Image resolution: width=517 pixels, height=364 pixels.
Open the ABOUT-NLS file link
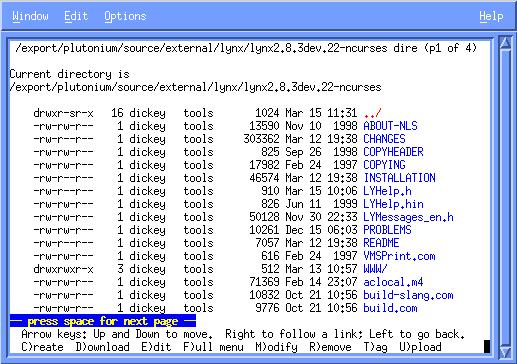[390, 126]
